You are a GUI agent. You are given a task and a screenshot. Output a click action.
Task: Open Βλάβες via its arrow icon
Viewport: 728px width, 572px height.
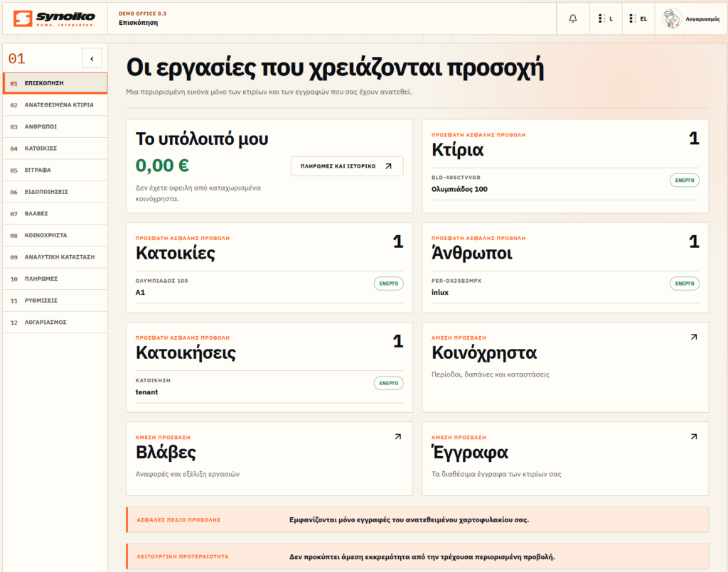pos(398,436)
